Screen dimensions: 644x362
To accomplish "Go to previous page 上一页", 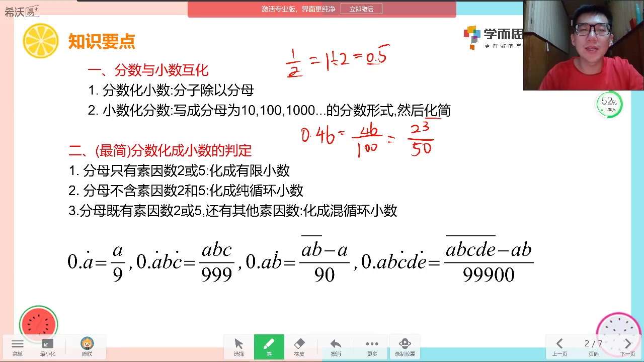I will click(559, 347).
